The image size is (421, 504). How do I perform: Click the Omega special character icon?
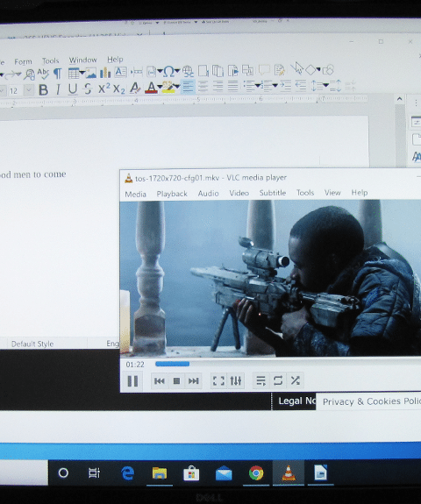169,71
